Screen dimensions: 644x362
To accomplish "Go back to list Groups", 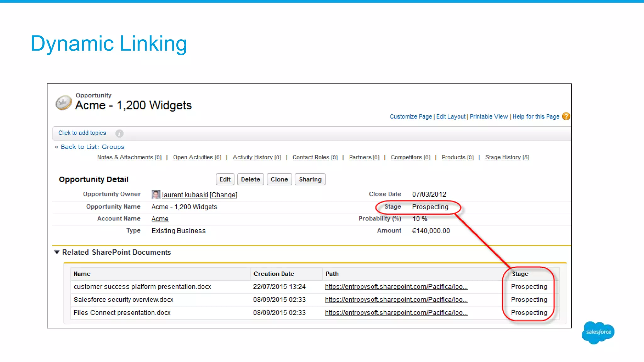I will pos(92,147).
